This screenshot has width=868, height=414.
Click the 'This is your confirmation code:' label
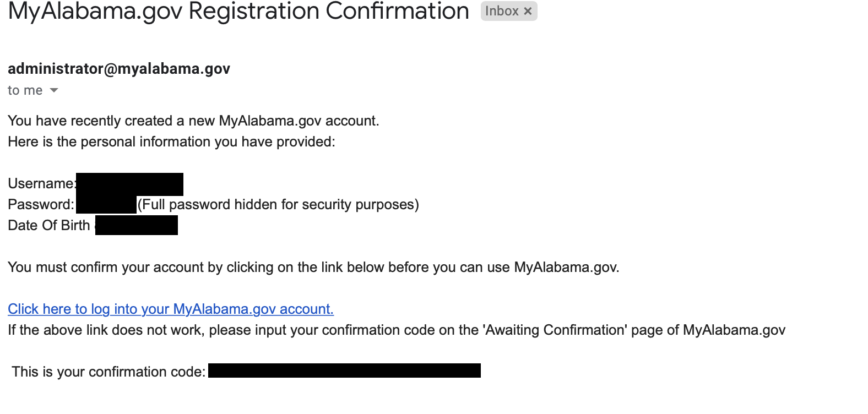click(109, 372)
